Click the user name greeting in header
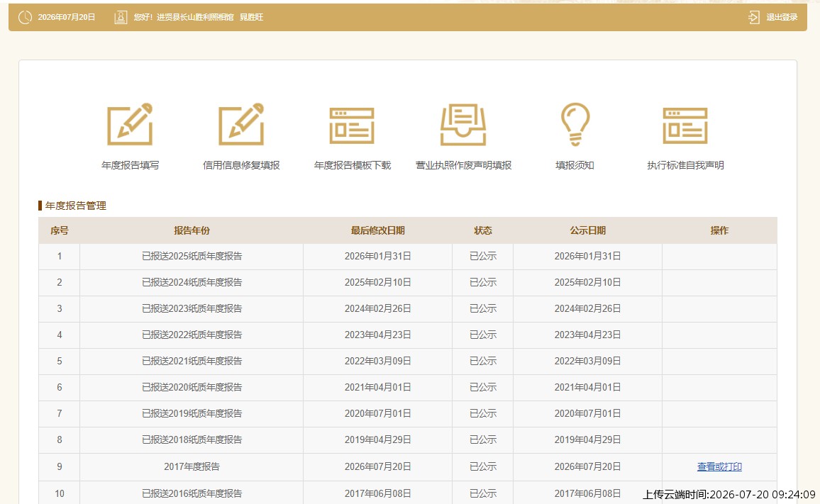 click(x=198, y=17)
